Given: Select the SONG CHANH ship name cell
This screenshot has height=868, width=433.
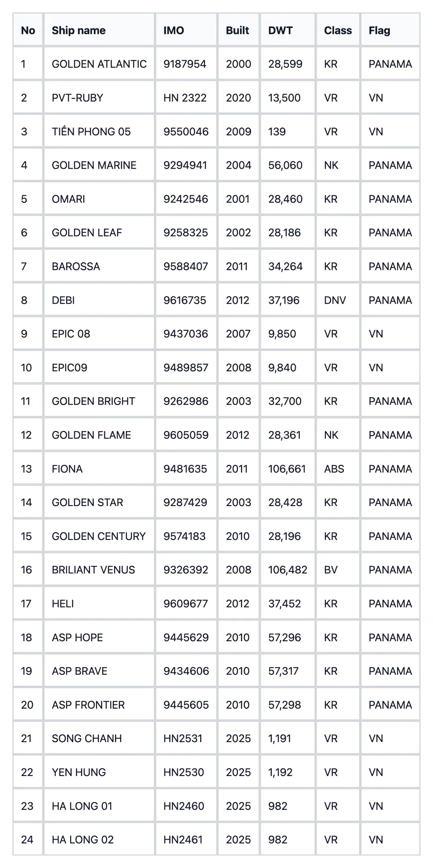Looking at the screenshot, I should pos(87,739).
